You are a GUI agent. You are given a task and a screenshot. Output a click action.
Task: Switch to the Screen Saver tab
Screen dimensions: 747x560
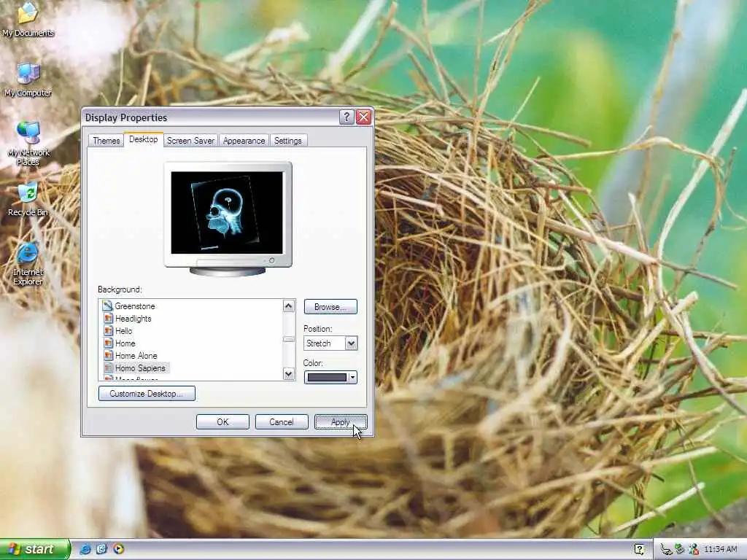pos(190,141)
